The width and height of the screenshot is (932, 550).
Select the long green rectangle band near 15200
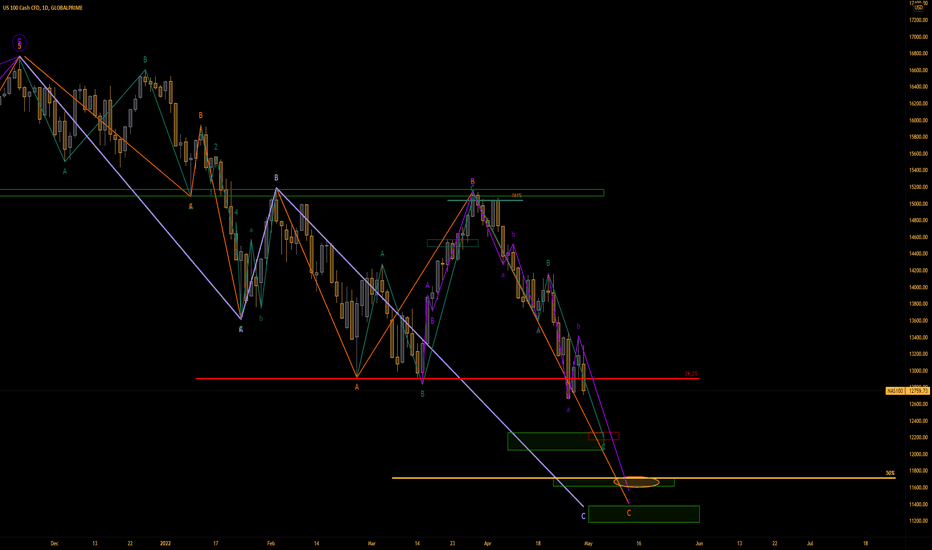point(302,193)
